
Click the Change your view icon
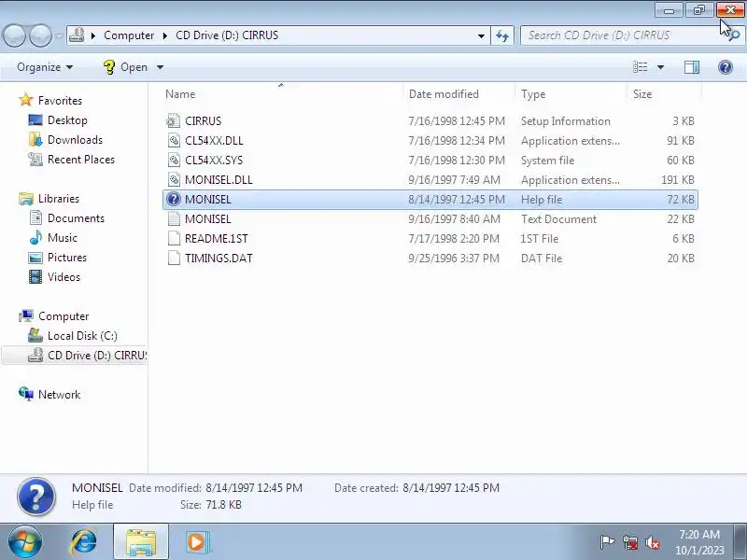(x=640, y=67)
